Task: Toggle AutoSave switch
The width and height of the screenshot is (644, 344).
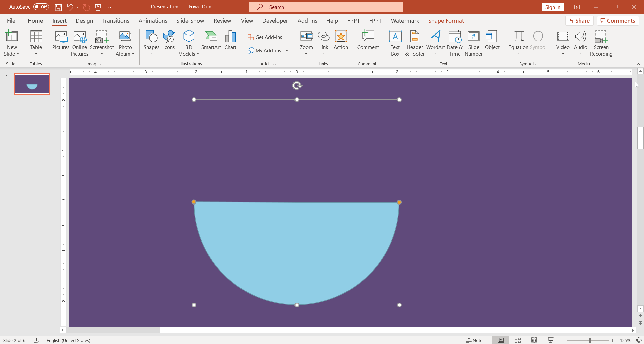Action: [41, 7]
